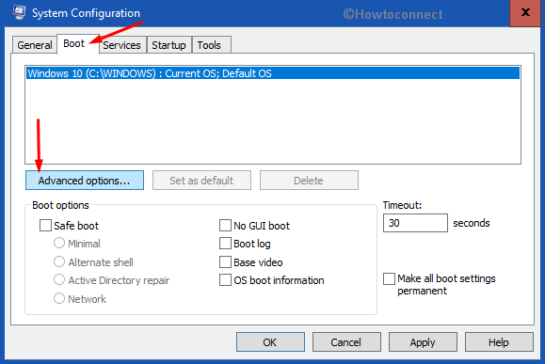
Task: Click the Cancel button
Action: pyautogui.click(x=347, y=342)
